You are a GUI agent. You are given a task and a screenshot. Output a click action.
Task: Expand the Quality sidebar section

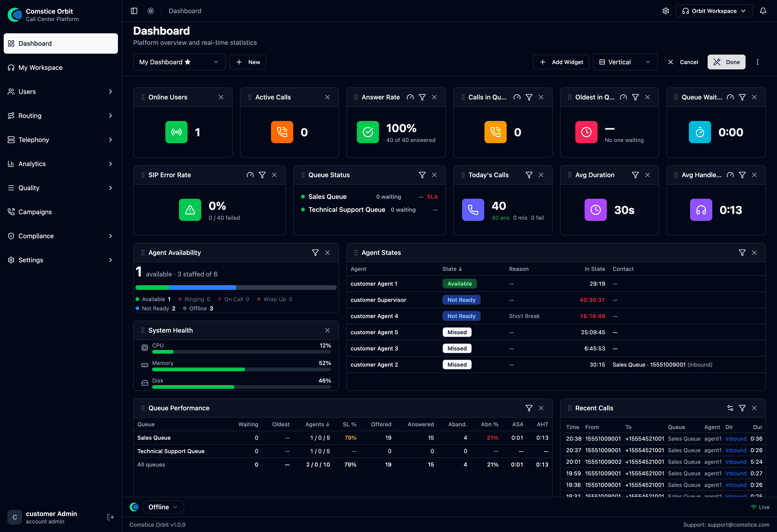click(61, 188)
